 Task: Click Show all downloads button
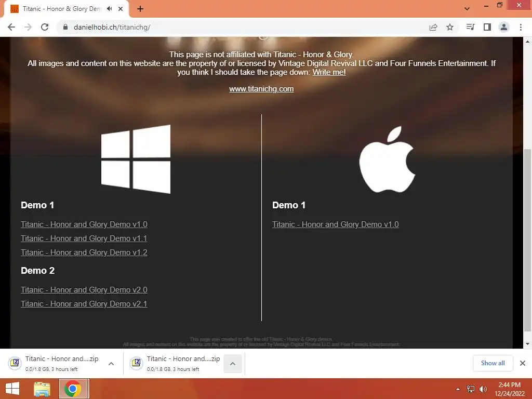[493, 363]
